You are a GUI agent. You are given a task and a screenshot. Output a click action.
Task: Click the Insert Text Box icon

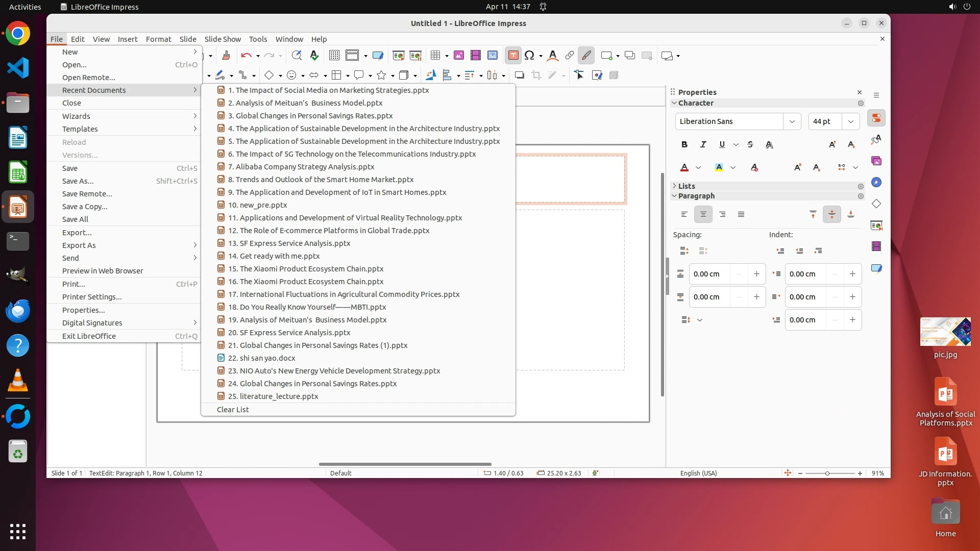[513, 56]
